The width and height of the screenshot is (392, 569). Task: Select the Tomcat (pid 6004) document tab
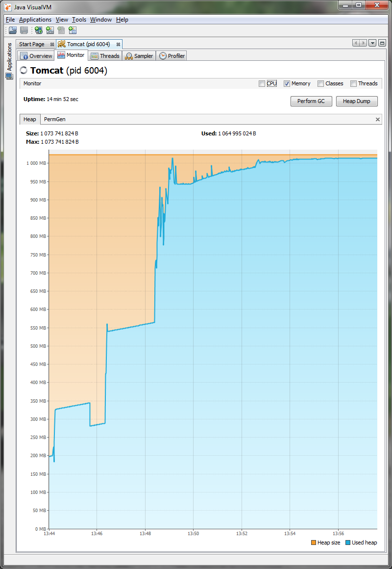point(89,44)
